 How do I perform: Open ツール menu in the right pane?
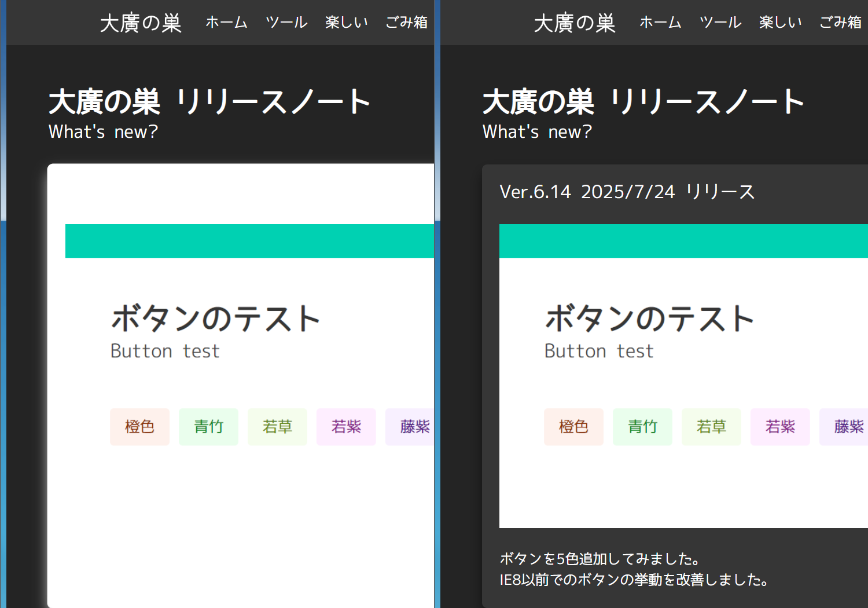[x=720, y=23]
